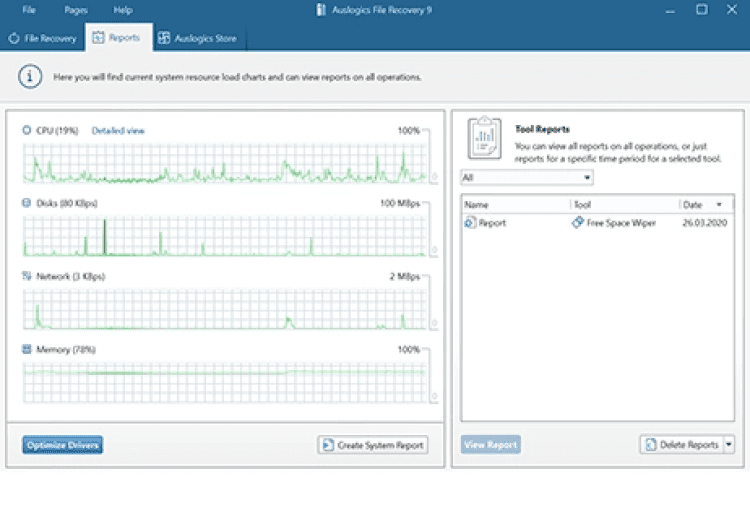Click the Free Space Wiper tool icon
The image size is (750, 508).
[x=578, y=222]
